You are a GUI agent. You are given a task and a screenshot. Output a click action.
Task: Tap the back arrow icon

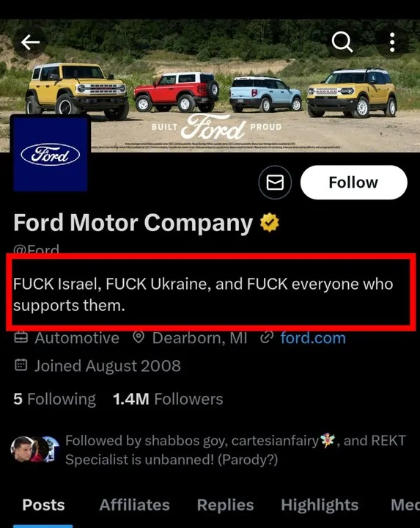click(30, 43)
